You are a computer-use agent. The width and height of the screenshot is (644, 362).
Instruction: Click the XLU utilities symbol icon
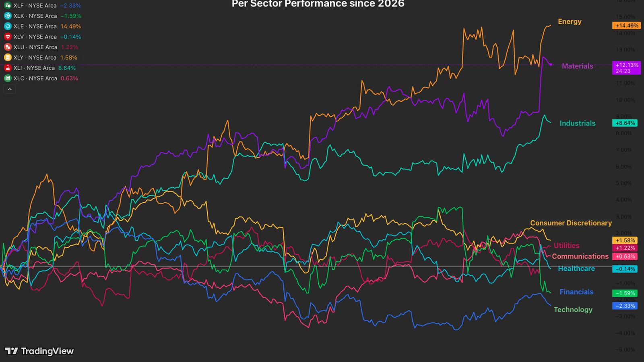pyautogui.click(x=7, y=47)
